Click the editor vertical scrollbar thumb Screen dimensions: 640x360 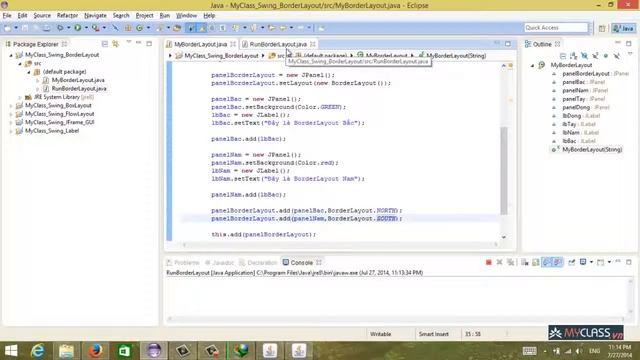pyautogui.click(x=504, y=170)
